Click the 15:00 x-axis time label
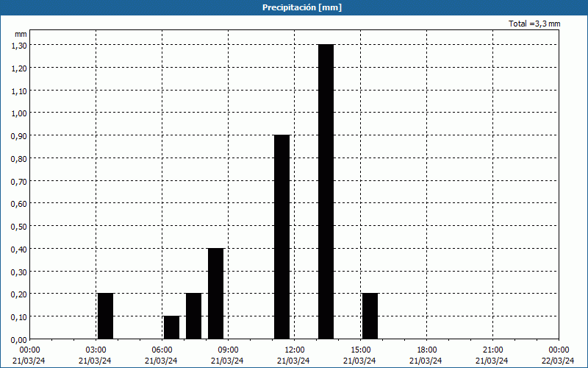This screenshot has height=368, width=588. pyautogui.click(x=360, y=350)
